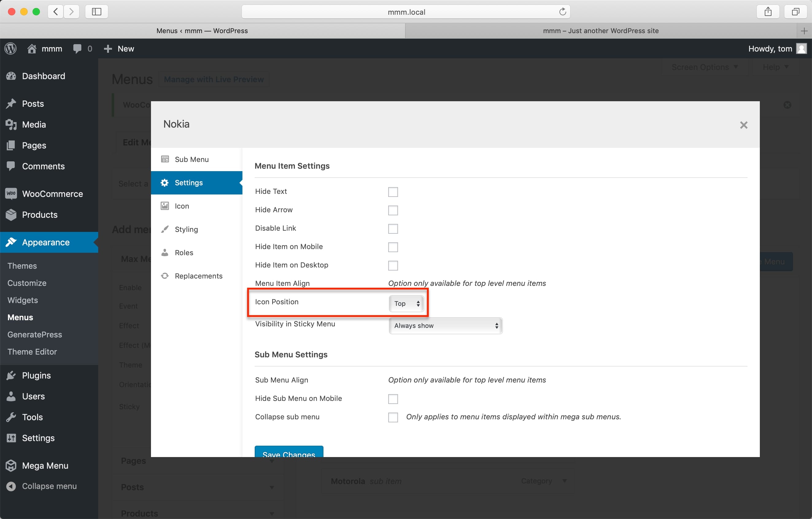Click the Appearance paintbrush icon
Screen dimensions: 812x519
pyautogui.click(x=11, y=241)
